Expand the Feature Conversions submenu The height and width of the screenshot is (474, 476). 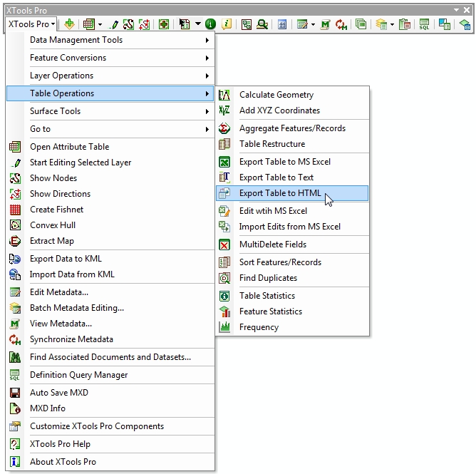(110, 58)
